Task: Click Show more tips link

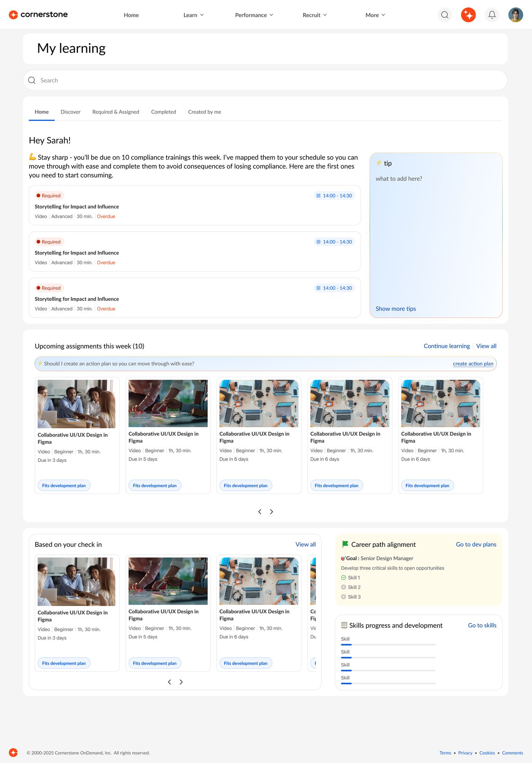Action: [396, 309]
